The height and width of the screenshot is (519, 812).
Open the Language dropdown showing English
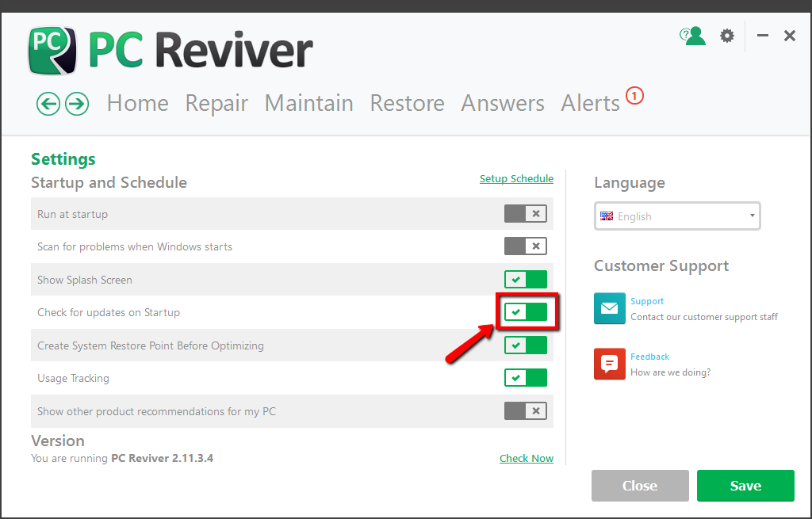[x=677, y=216]
